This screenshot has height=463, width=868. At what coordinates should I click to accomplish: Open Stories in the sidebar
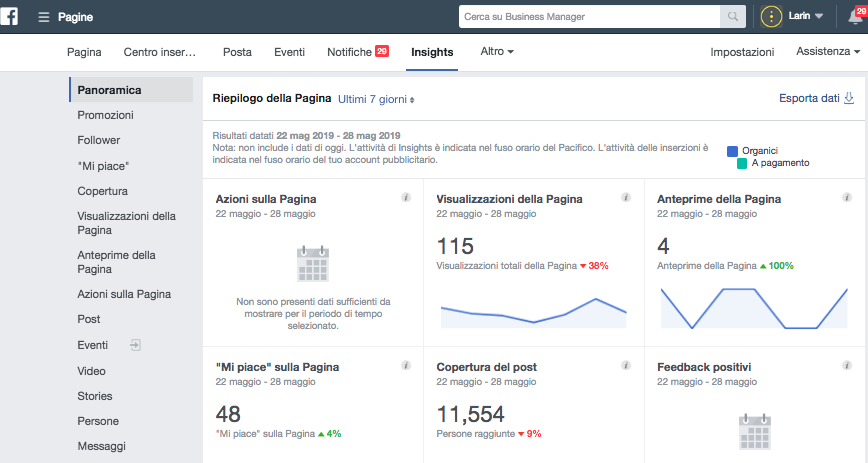[95, 396]
